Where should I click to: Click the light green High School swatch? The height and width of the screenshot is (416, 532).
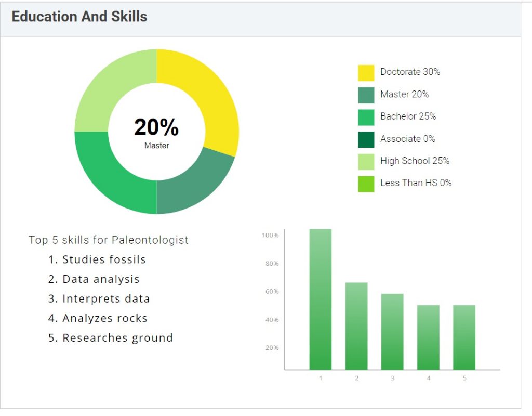(366, 162)
